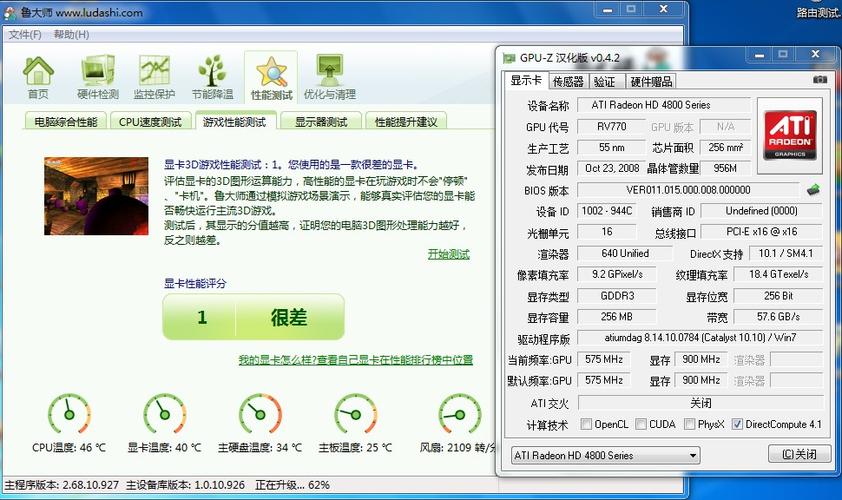Click the 我的显卡怎么样 ranking link

coord(355,360)
